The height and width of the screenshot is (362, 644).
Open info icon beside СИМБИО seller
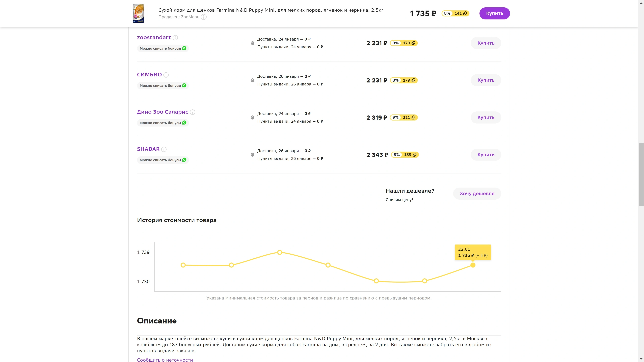point(166,75)
